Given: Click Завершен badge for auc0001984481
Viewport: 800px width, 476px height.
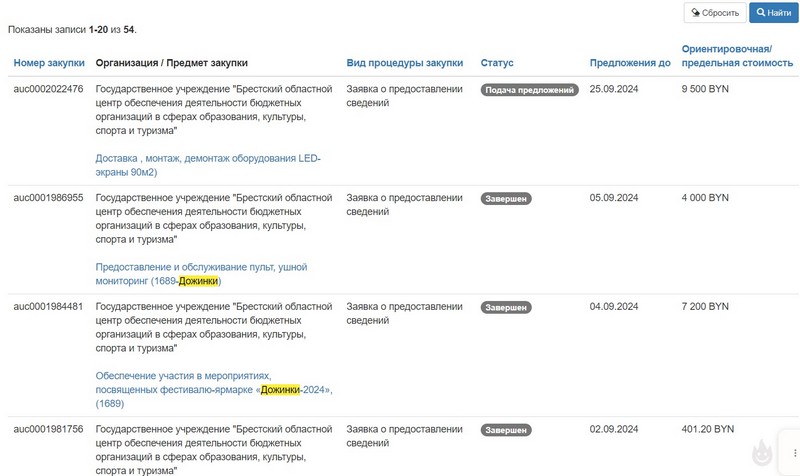Looking at the screenshot, I should pyautogui.click(x=506, y=308).
